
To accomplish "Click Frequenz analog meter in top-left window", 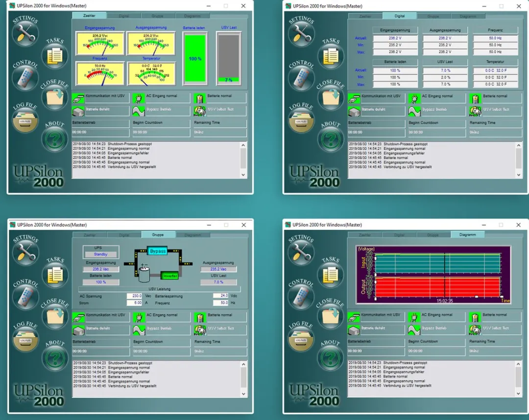I will click(100, 74).
